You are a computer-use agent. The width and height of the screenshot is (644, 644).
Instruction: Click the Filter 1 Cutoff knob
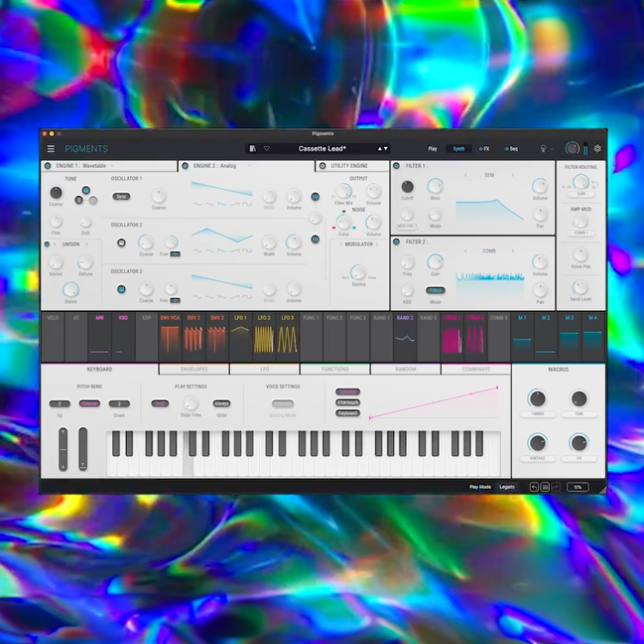click(x=408, y=187)
